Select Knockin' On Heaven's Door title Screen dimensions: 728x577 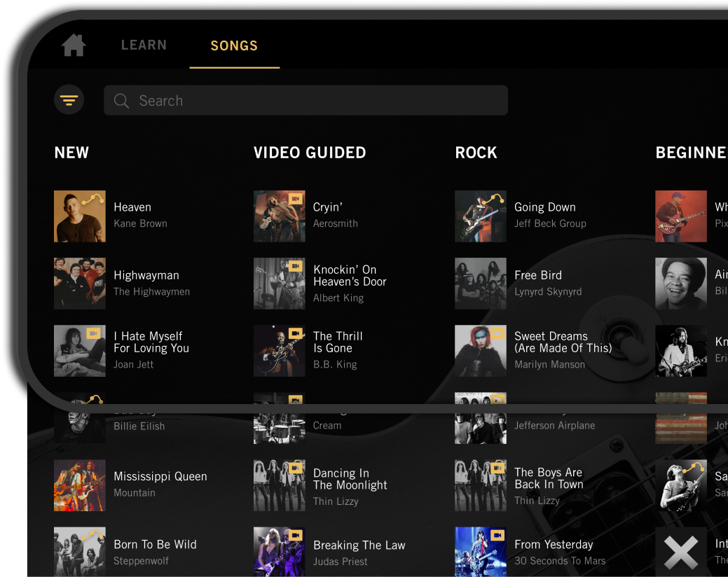[x=350, y=275]
